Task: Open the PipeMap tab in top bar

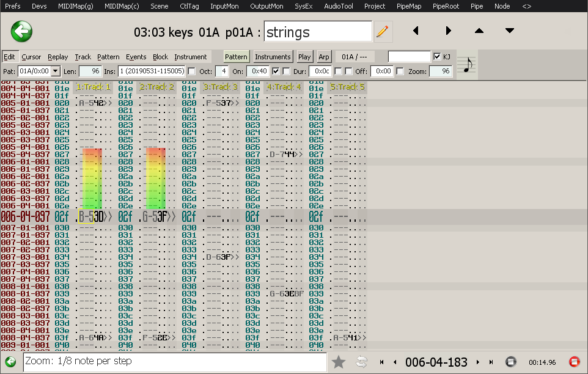Action: 409,6
